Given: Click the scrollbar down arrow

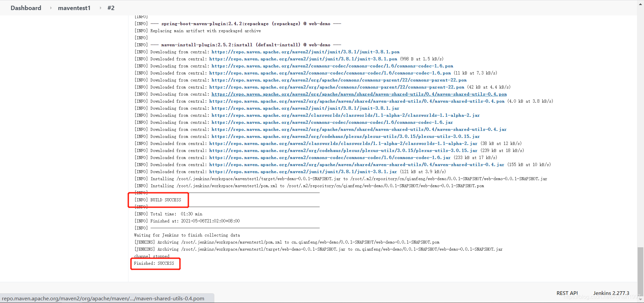Looking at the screenshot, I should click(x=640, y=300).
